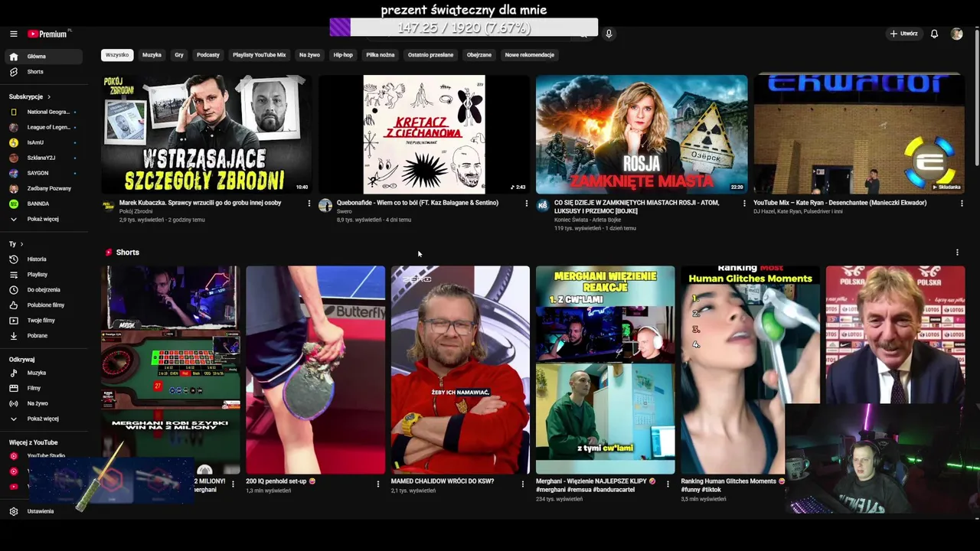The width and height of the screenshot is (980, 551).
Task: Click the Utwórz create button
Action: click(903, 34)
